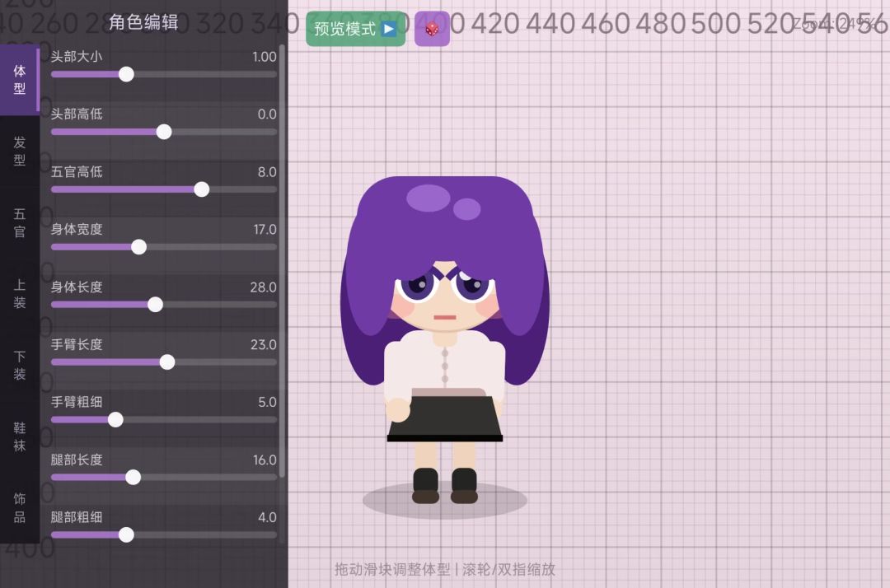Switch to the 鞋袜 shoes and socks tab
This screenshot has width=890, height=588.
tap(20, 436)
